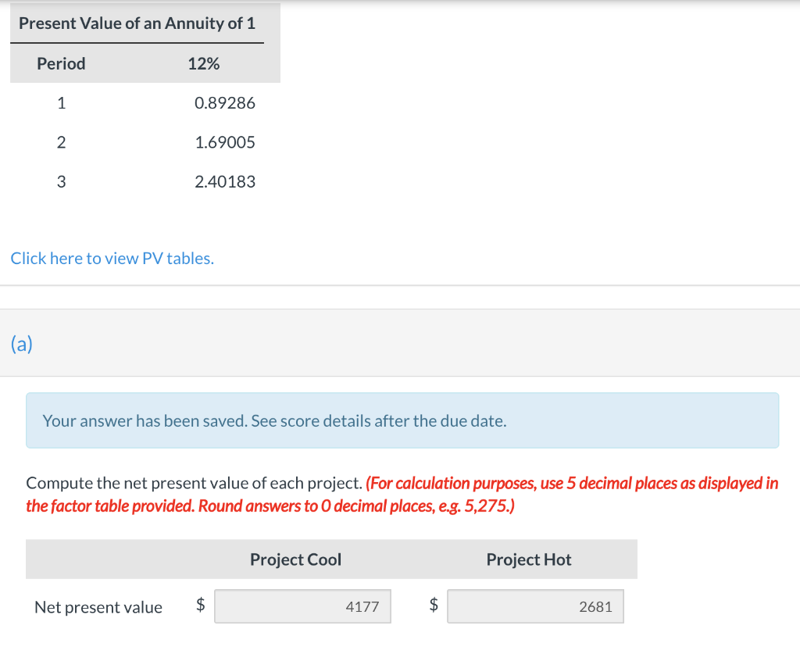The image size is (800, 672).
Task: Click the Project Cool net present value field
Action: (302, 606)
